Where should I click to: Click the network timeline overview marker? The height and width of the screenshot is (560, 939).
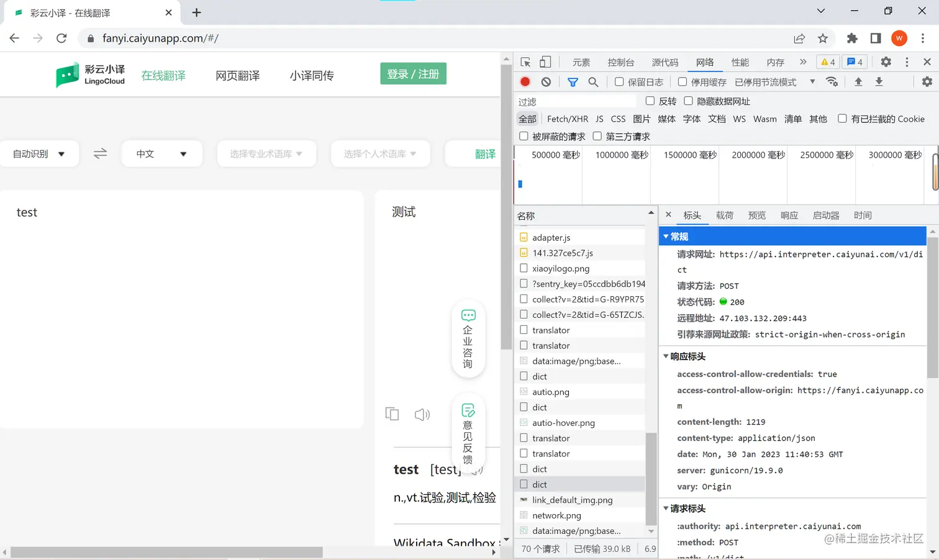pyautogui.click(x=520, y=184)
